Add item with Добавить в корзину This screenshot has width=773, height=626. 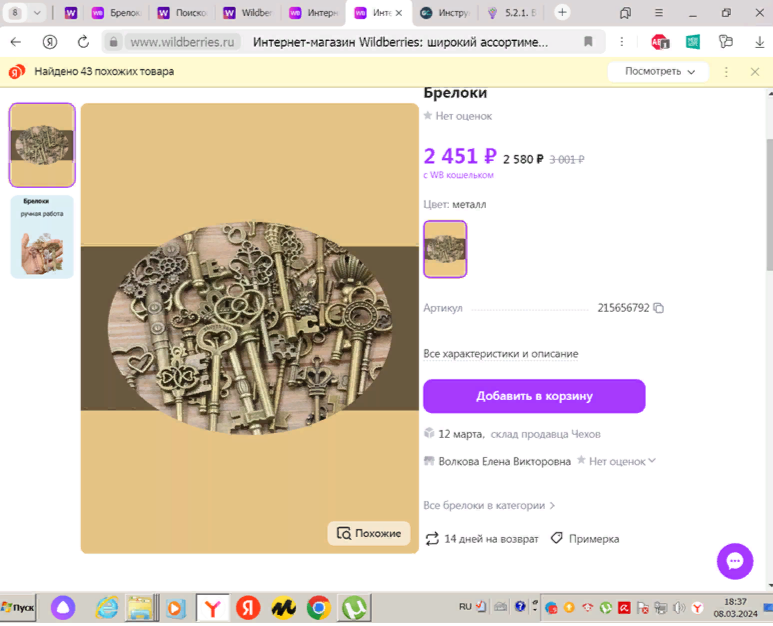pos(534,396)
